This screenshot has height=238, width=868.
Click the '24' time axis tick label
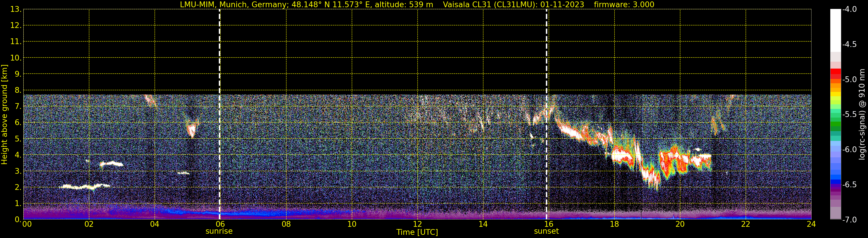(811, 224)
